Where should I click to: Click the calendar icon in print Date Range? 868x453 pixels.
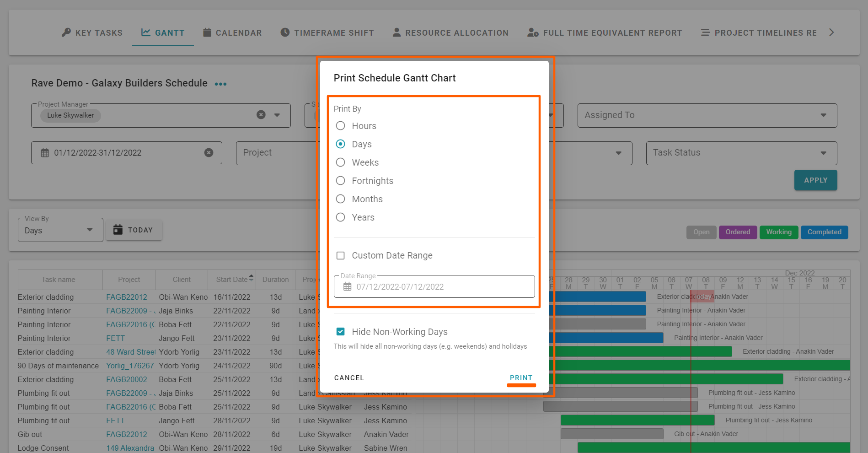click(x=347, y=287)
